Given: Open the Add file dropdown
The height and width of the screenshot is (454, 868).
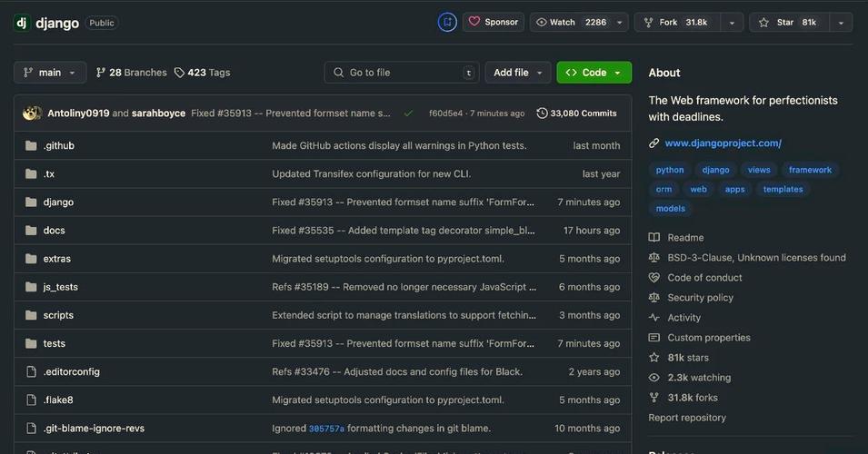Looking at the screenshot, I should click(x=517, y=73).
